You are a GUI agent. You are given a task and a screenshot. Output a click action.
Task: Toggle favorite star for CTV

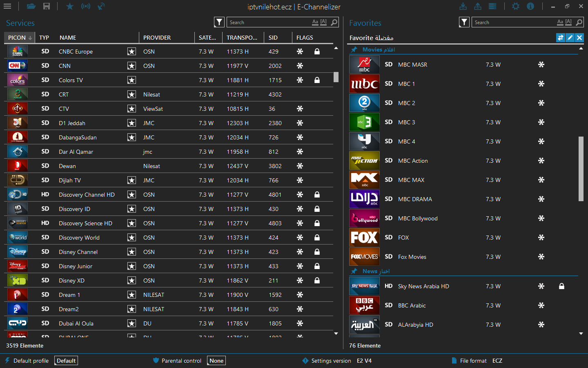pyautogui.click(x=131, y=109)
